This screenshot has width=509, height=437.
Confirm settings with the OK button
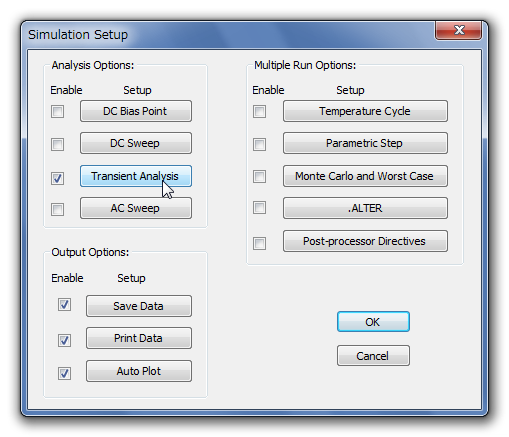point(373,322)
